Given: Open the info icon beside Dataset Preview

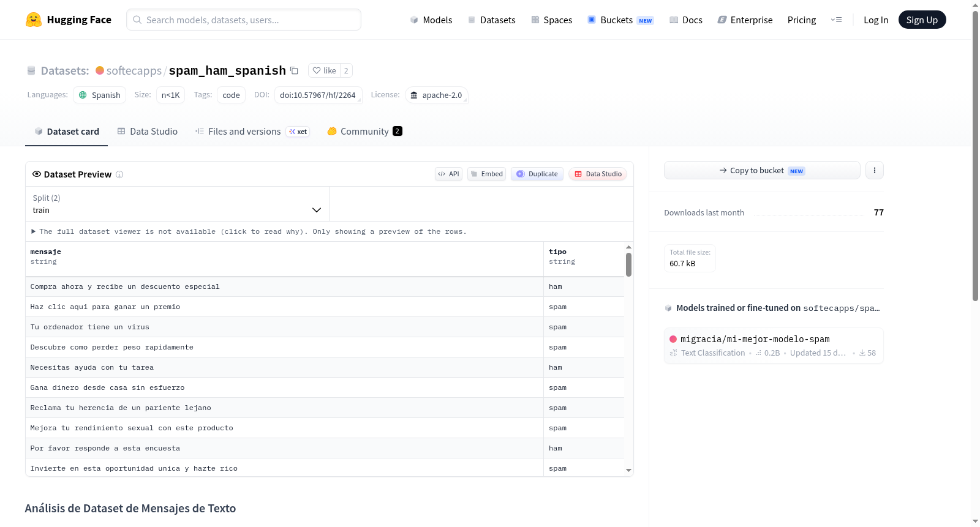Looking at the screenshot, I should click(119, 174).
